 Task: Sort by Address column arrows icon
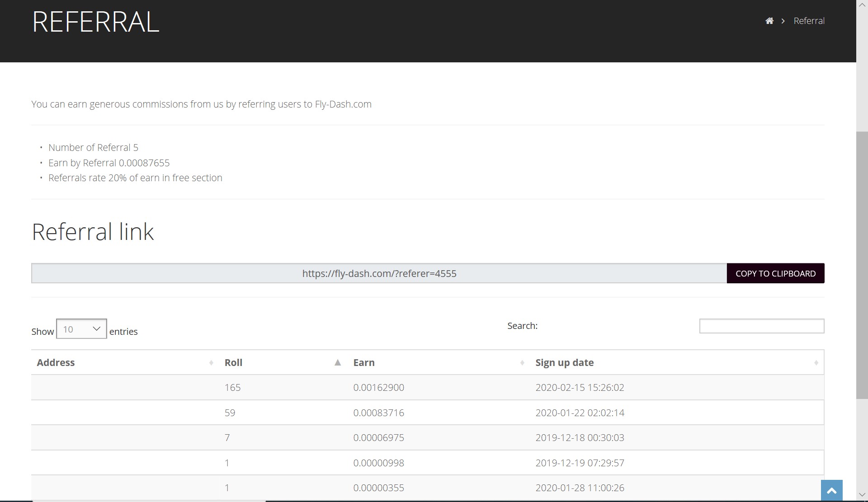tap(211, 362)
